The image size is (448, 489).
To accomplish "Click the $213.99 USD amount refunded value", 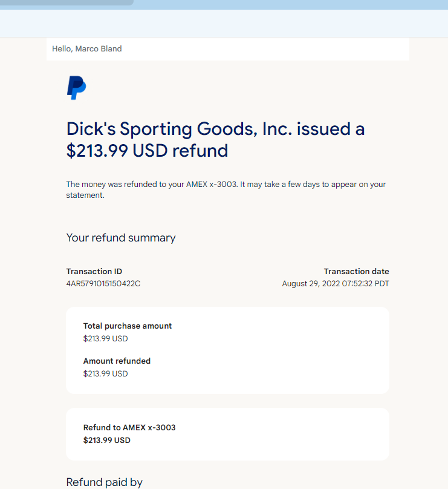I will pos(105,373).
